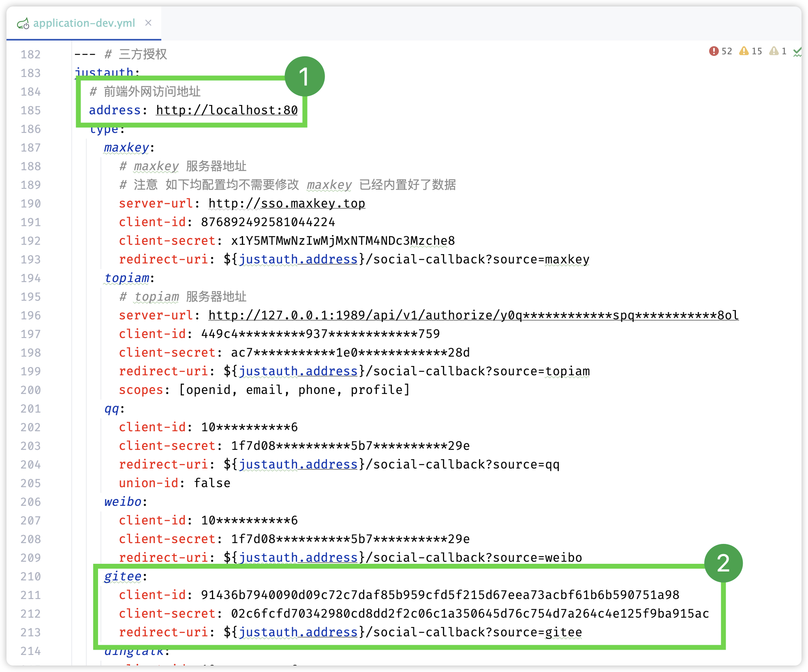The width and height of the screenshot is (808, 672).
Task: Click the union-id value false
Action: (212, 483)
